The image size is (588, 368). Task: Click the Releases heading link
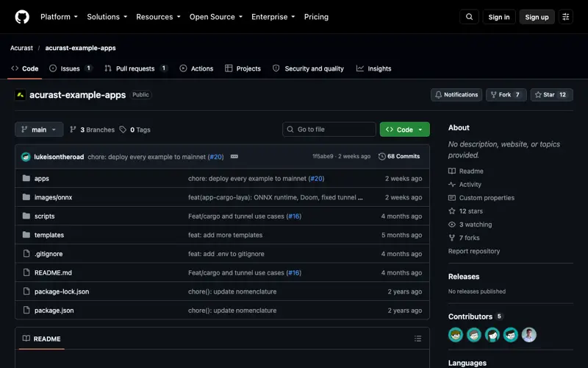coord(464,277)
